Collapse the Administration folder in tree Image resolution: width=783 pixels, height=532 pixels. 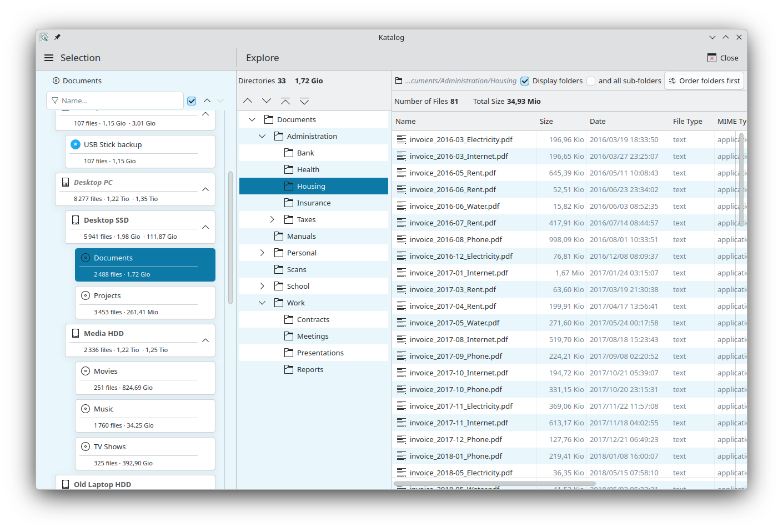pyautogui.click(x=262, y=136)
